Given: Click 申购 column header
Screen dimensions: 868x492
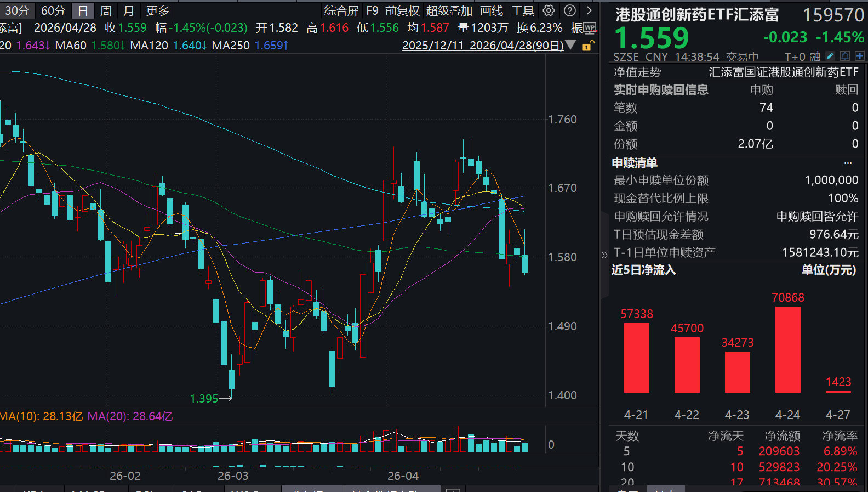Looking at the screenshot, I should click(762, 90).
